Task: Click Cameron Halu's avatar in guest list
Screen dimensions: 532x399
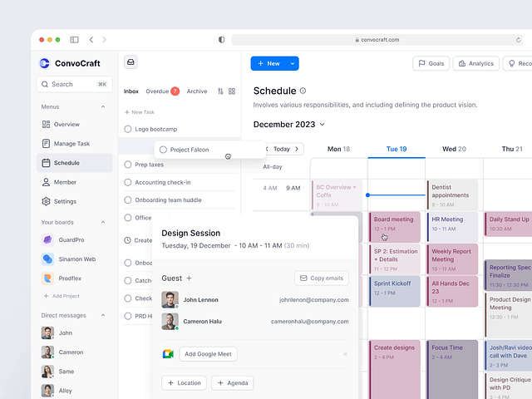Action: (x=170, y=322)
